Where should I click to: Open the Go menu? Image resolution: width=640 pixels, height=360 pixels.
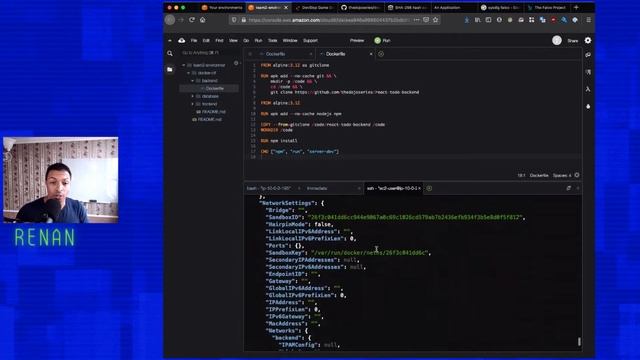[x=246, y=40]
